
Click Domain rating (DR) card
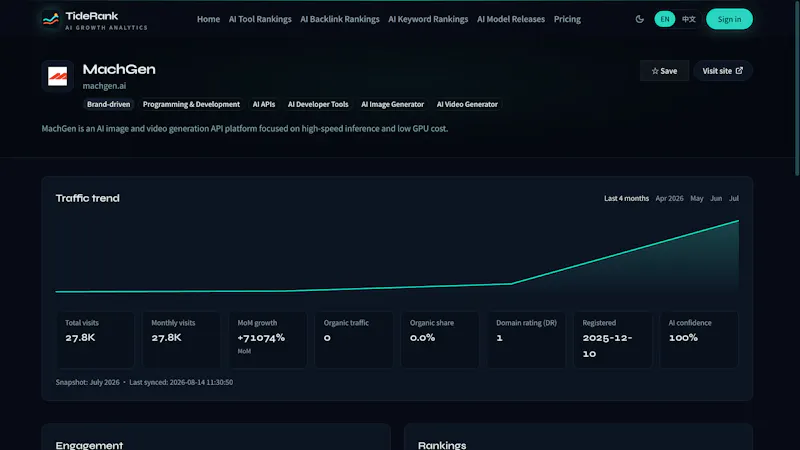526,340
